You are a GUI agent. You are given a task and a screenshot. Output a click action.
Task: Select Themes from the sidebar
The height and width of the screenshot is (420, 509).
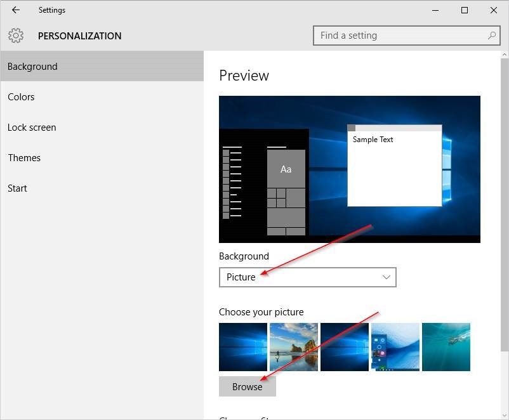(24, 157)
